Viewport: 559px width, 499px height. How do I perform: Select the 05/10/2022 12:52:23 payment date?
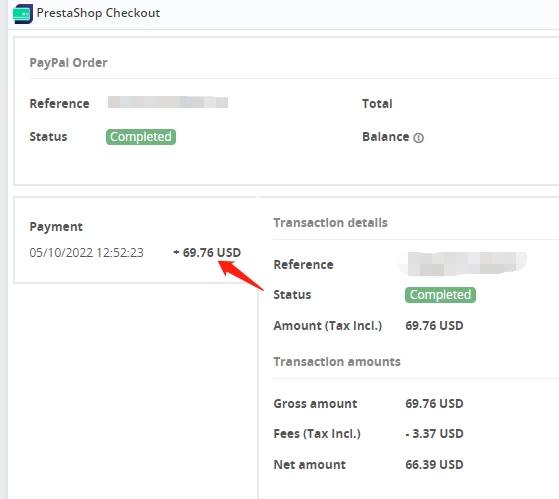pyautogui.click(x=86, y=253)
